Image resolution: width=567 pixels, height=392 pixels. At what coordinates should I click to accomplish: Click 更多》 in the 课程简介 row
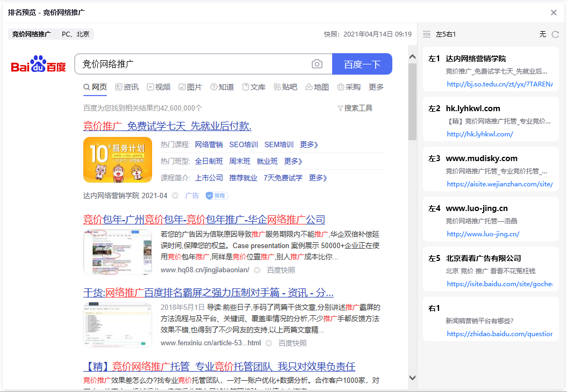(318, 178)
